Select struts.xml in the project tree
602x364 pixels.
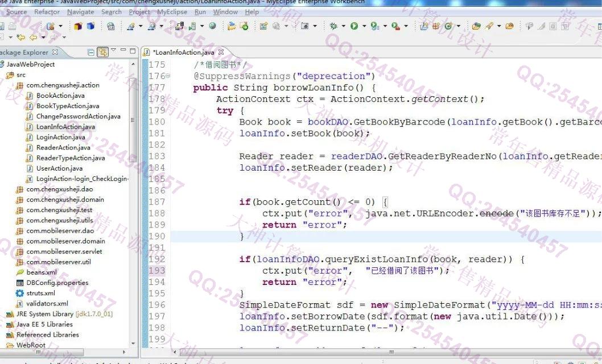[41, 293]
